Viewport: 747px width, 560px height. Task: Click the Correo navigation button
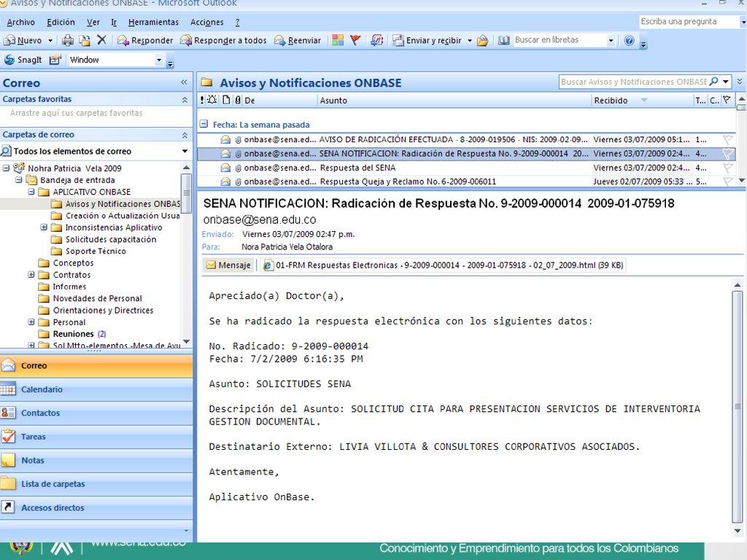(96, 366)
